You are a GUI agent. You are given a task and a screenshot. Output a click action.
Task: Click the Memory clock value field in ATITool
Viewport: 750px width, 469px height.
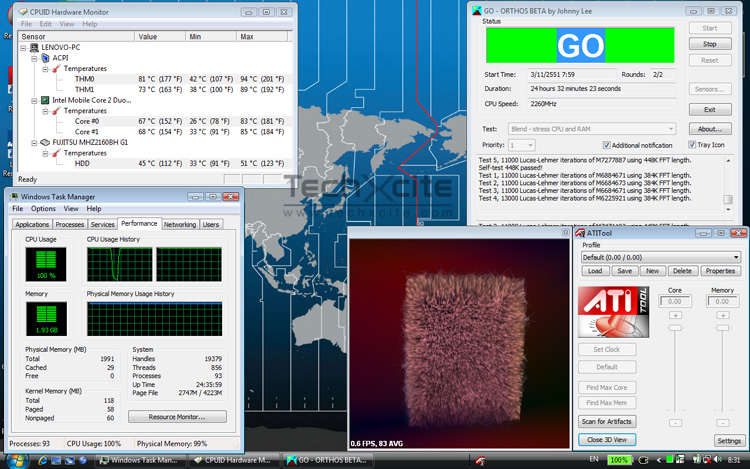(x=722, y=302)
